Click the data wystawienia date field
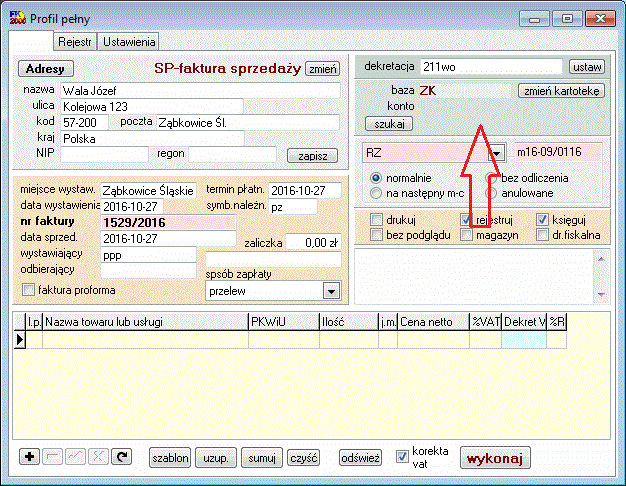 (132, 206)
